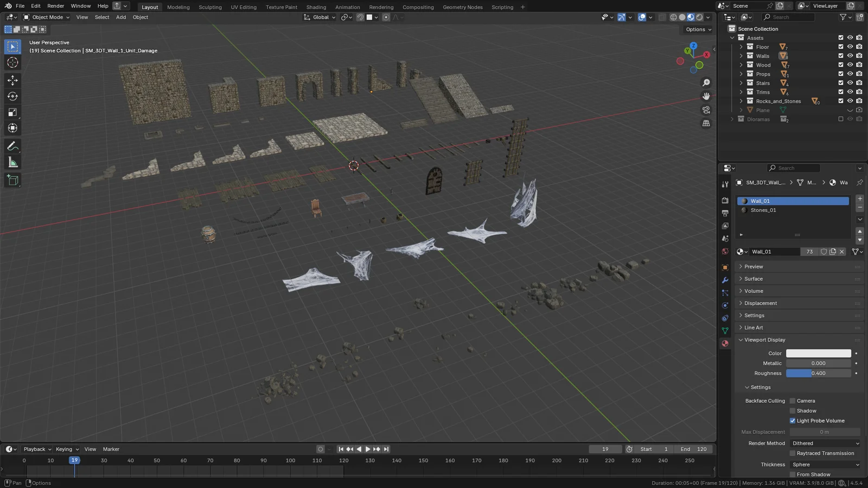
Task: Open the Global transform orientation dropdown
Action: pyautogui.click(x=319, y=17)
